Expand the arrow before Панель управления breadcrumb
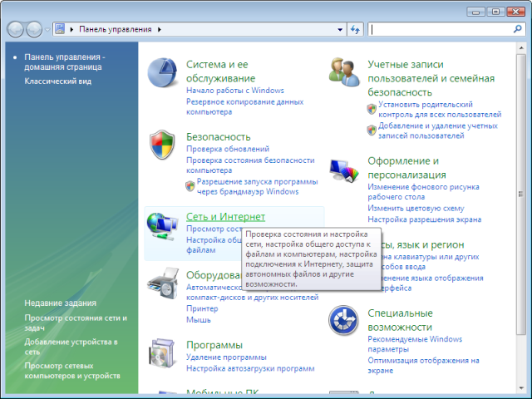This screenshot has width=532, height=399. 71,30
